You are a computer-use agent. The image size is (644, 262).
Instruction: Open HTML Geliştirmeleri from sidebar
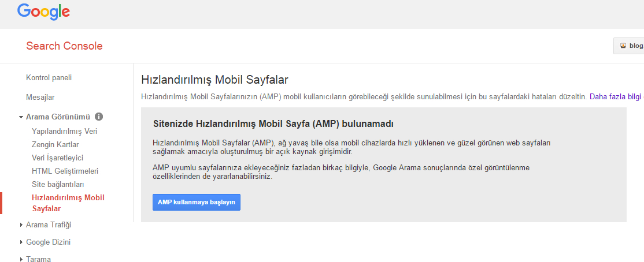pyautogui.click(x=65, y=171)
